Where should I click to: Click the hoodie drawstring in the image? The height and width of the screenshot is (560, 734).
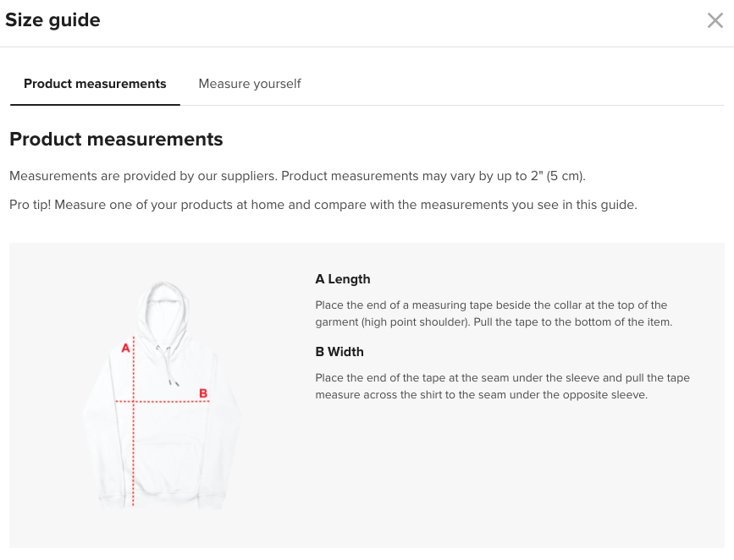[x=168, y=365]
